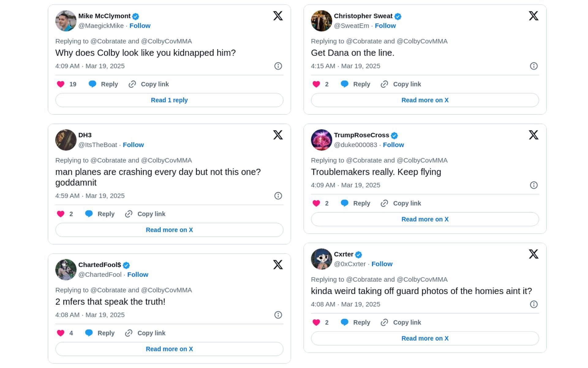Click the X icon on Christopher Sweat's tweet
This screenshot has height=368, width=588.
[x=533, y=16]
